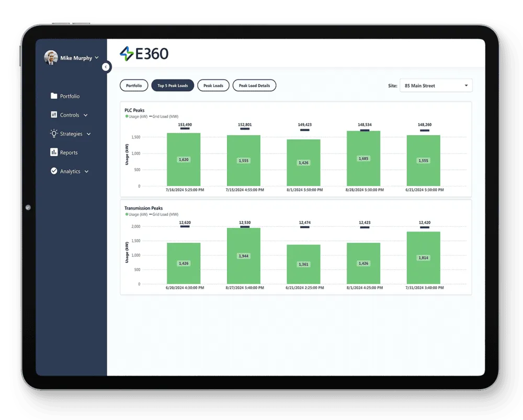Click the bar labeled 1,944 in Transmission Peaks
The height and width of the screenshot is (420, 523).
[243, 256]
